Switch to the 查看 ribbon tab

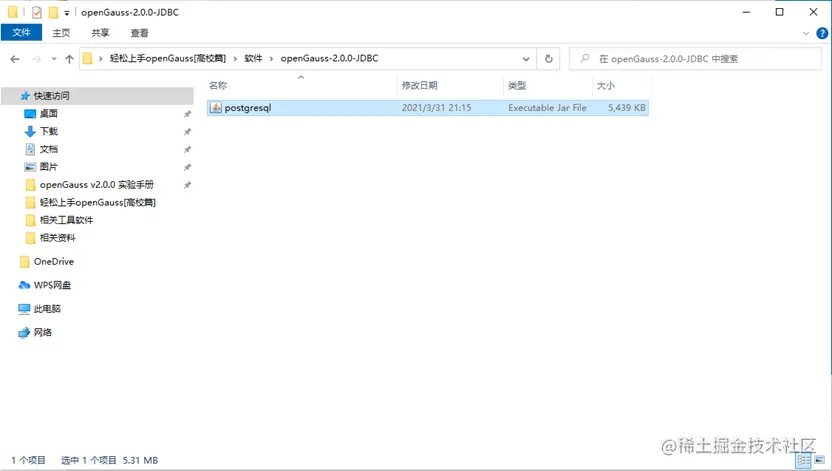(140, 33)
